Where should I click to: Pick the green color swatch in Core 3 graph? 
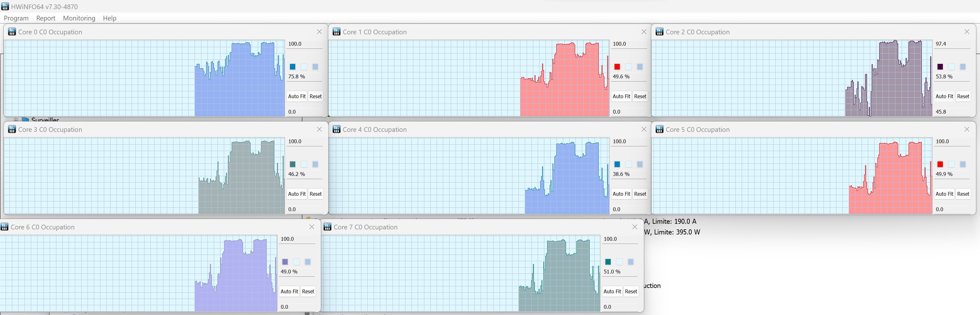click(292, 164)
